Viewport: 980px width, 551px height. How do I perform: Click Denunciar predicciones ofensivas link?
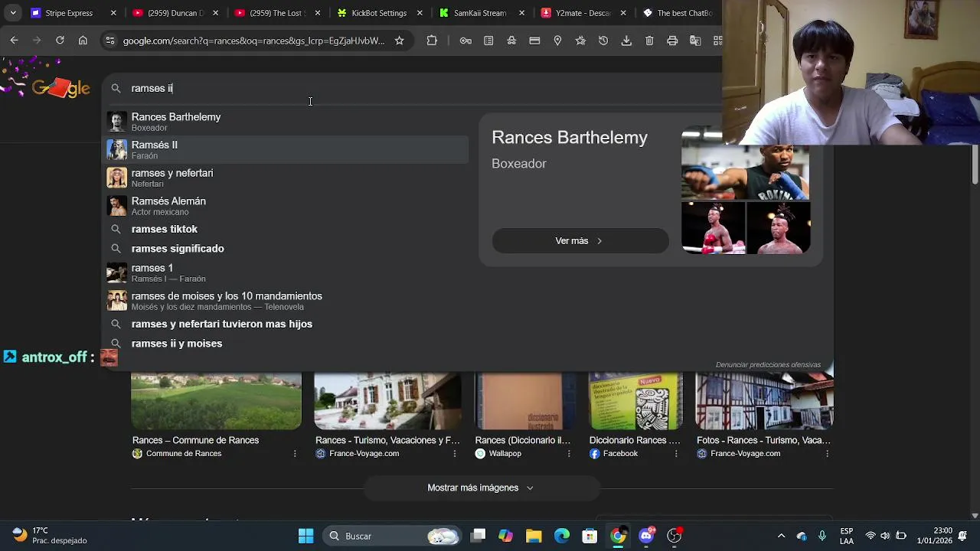(768, 365)
